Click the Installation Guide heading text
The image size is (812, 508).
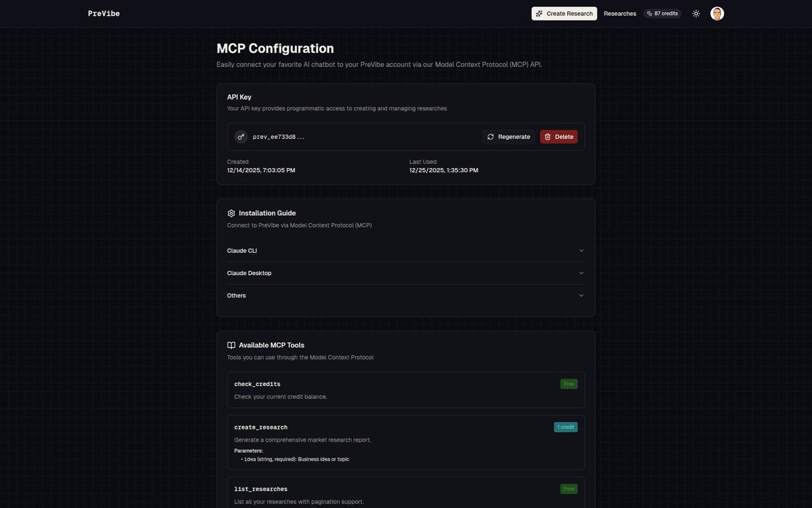pyautogui.click(x=267, y=213)
